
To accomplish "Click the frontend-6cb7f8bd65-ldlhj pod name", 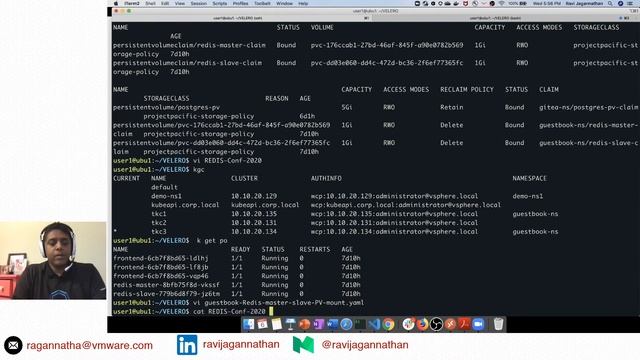I will point(161,258).
